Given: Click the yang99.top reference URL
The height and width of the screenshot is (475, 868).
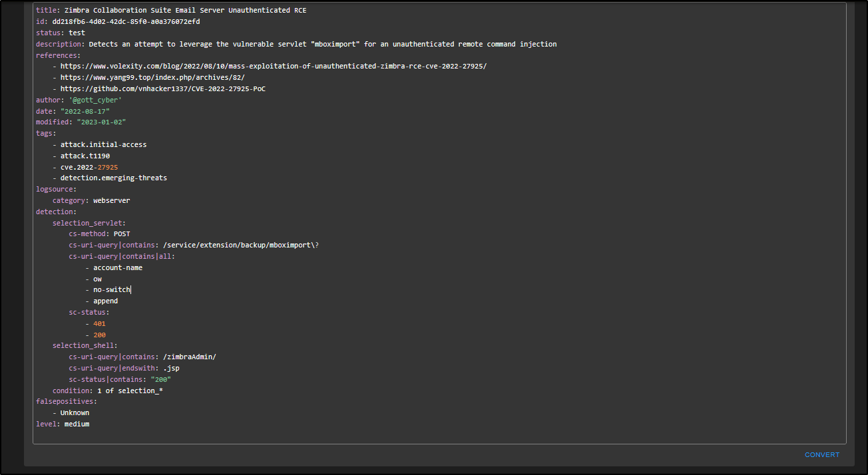Looking at the screenshot, I should coord(152,78).
